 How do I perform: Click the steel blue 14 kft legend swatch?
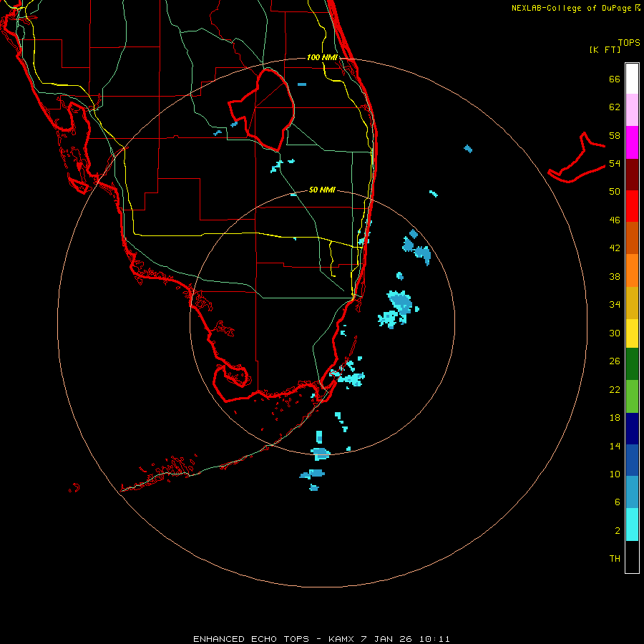pos(632,492)
